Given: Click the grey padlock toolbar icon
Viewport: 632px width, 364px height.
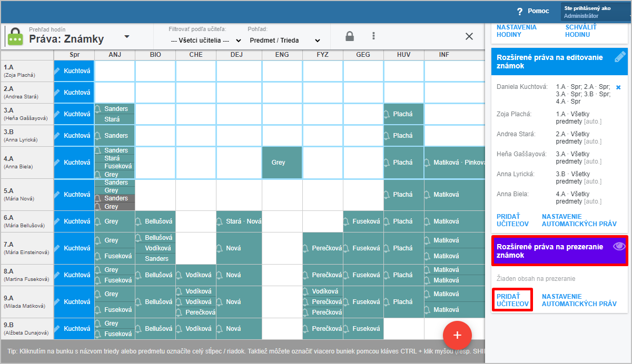Looking at the screenshot, I should coord(349,36).
